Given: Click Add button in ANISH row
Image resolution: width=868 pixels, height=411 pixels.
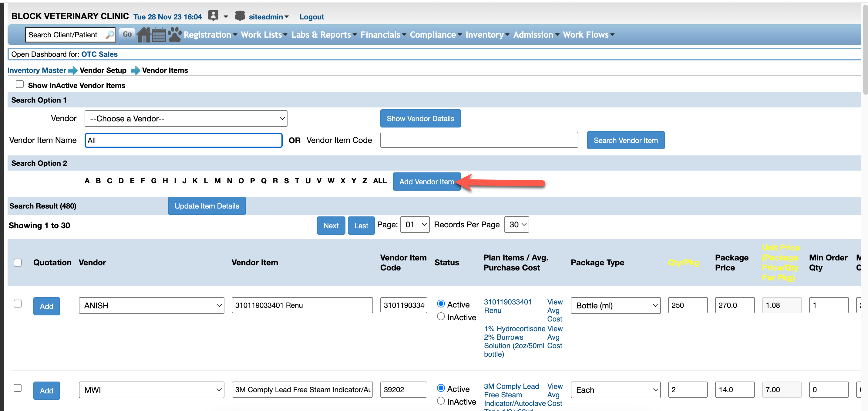Looking at the screenshot, I should coord(46,306).
